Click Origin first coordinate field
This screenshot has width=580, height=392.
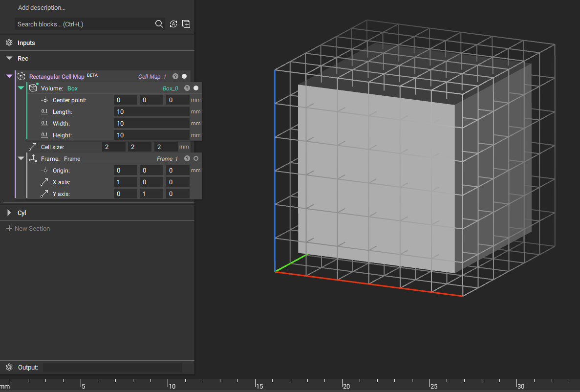point(126,170)
